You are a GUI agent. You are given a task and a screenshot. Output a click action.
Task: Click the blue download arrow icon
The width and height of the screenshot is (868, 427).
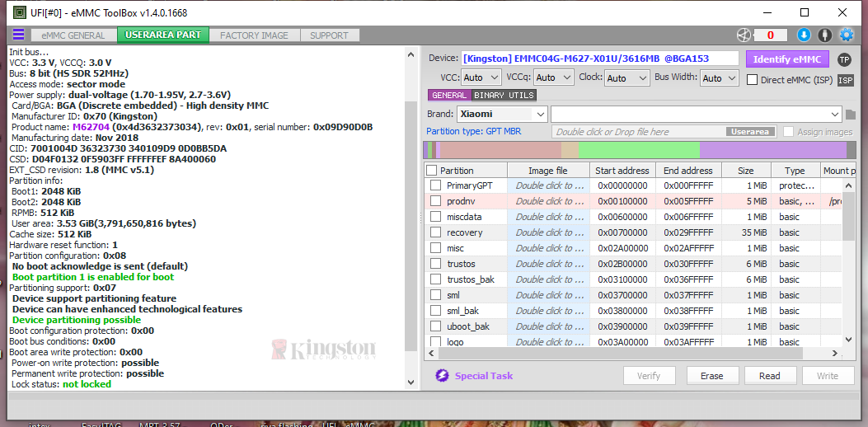pyautogui.click(x=804, y=35)
